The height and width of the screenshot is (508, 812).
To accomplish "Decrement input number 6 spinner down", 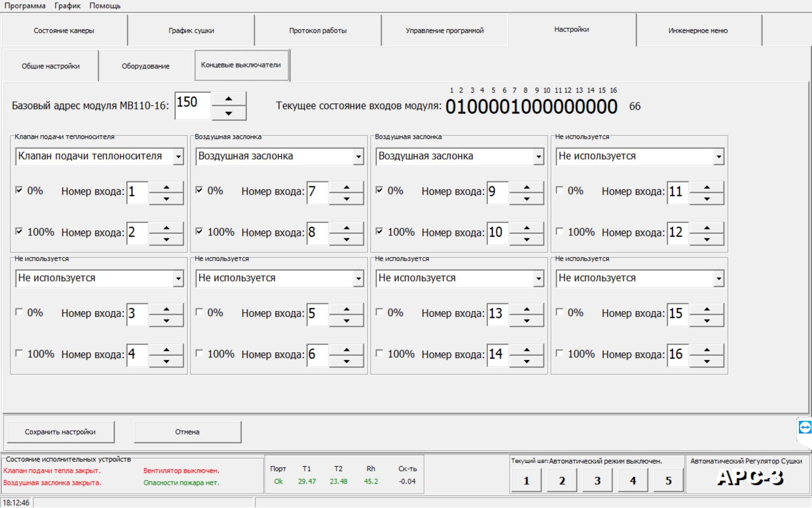I will click(x=346, y=362).
